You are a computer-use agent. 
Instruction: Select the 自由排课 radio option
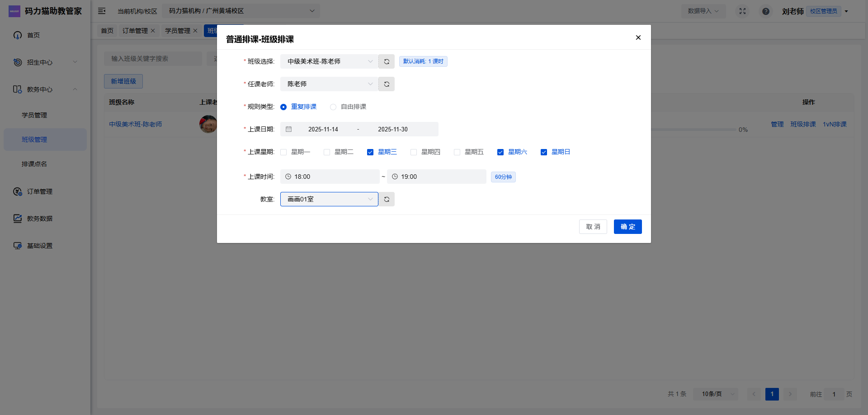(x=333, y=107)
